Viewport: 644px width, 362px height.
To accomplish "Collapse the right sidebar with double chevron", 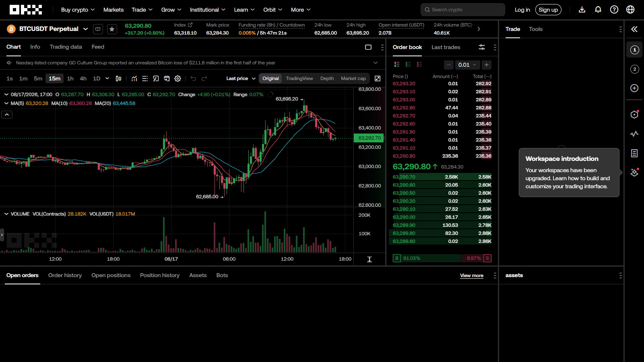I will coord(634,29).
